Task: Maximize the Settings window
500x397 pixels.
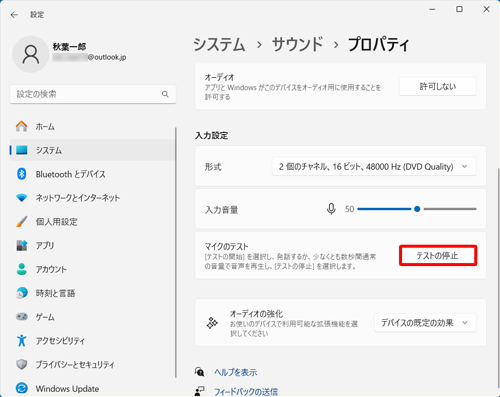Action: 459,9
